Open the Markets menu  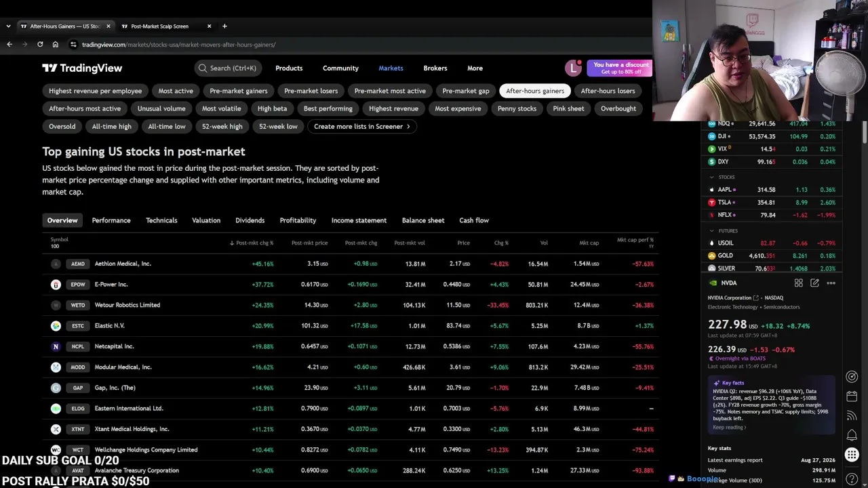[x=391, y=68]
